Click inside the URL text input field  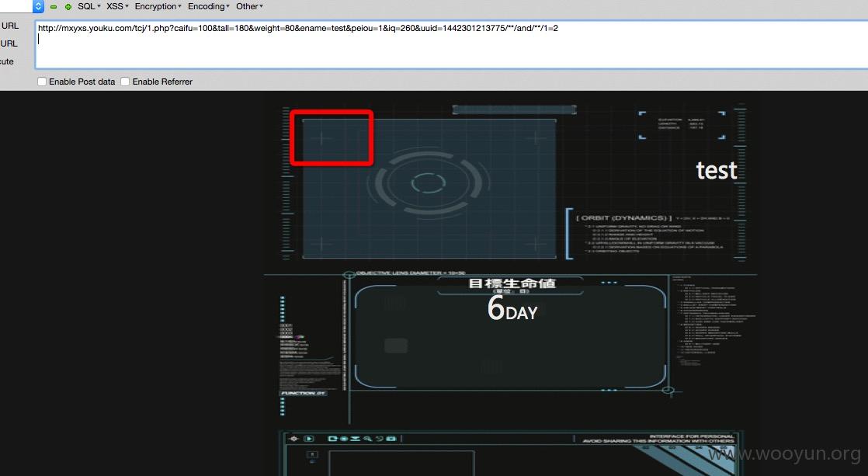click(451, 45)
